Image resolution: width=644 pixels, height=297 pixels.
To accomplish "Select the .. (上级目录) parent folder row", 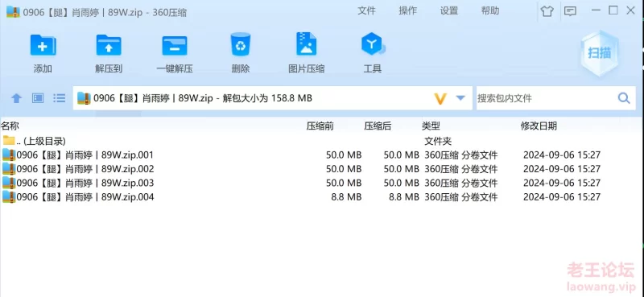I will 322,142.
